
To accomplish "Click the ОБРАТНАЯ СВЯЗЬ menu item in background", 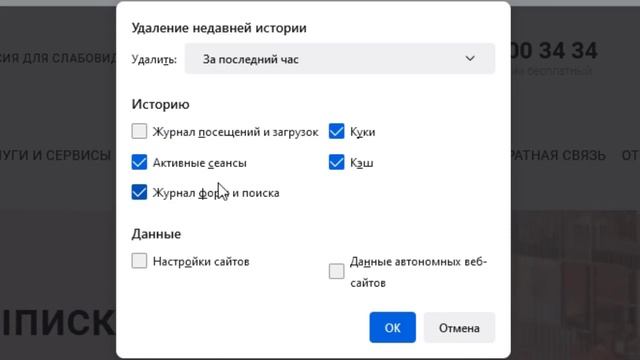I will [x=558, y=156].
